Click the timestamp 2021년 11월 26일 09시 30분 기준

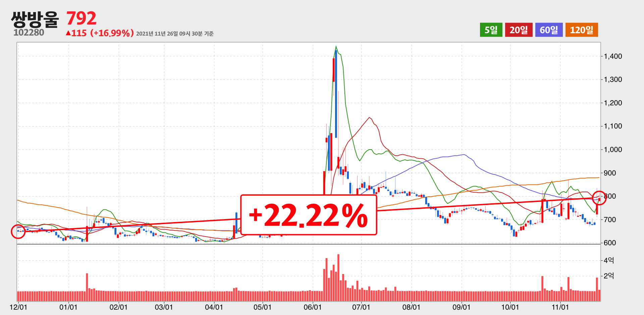pyautogui.click(x=175, y=34)
